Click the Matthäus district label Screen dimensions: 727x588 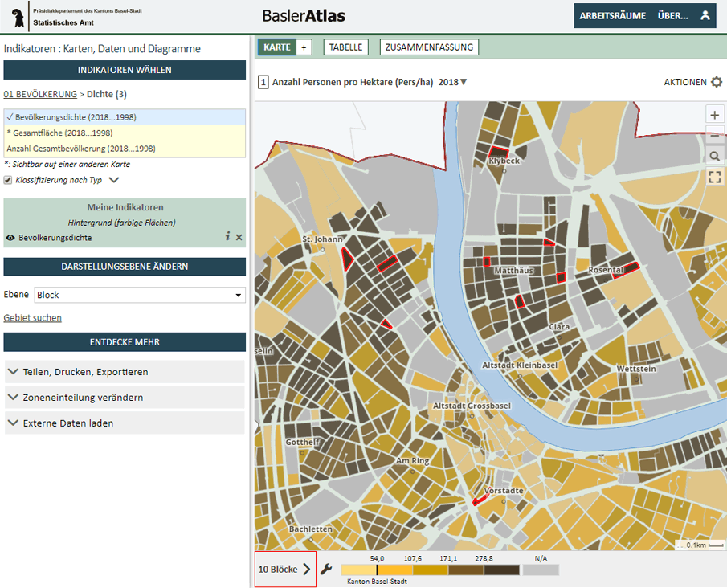pyautogui.click(x=514, y=271)
